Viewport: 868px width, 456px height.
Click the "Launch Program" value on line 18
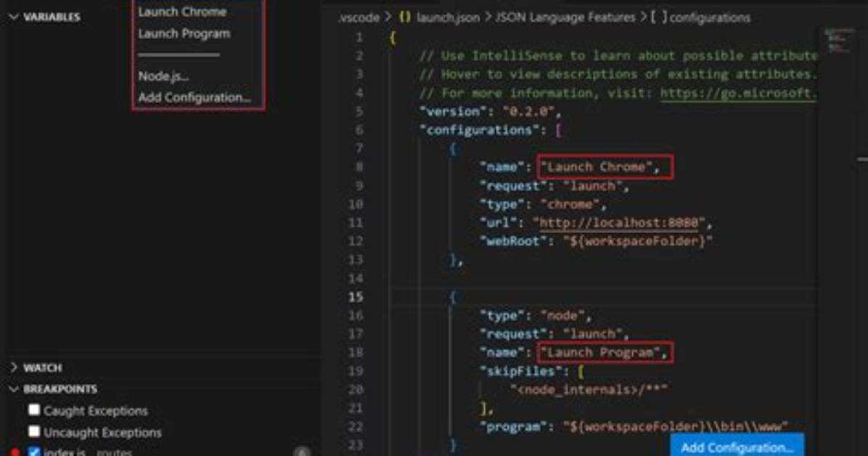tap(600, 352)
